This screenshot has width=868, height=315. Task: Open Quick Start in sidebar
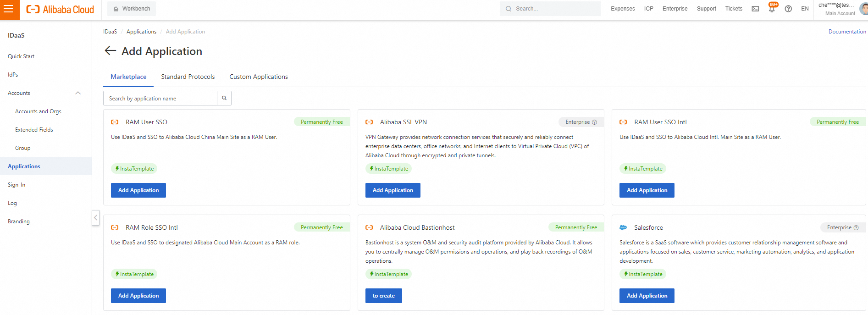pyautogui.click(x=21, y=56)
